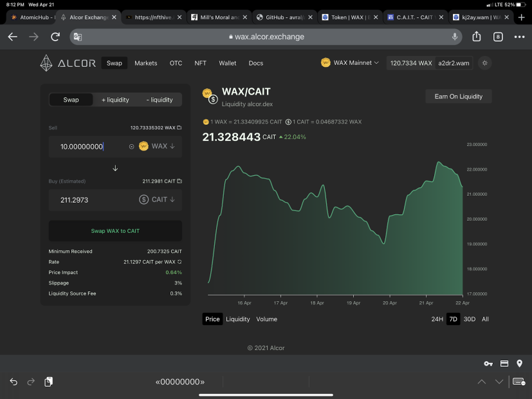Open the Docs page
Viewport: 532px width, 399px height.
pyautogui.click(x=256, y=63)
